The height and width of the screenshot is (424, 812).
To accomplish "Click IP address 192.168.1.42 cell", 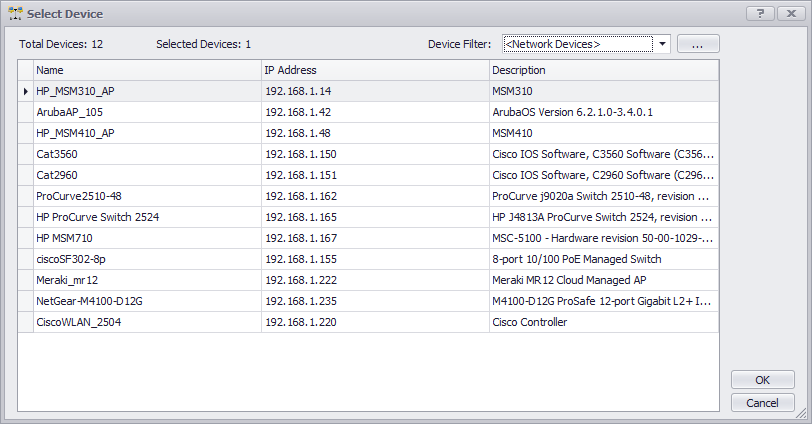I will pyautogui.click(x=375, y=112).
